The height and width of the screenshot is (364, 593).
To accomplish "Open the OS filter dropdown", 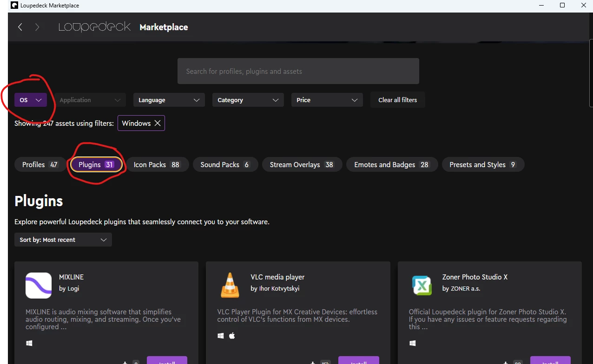I will coord(31,100).
